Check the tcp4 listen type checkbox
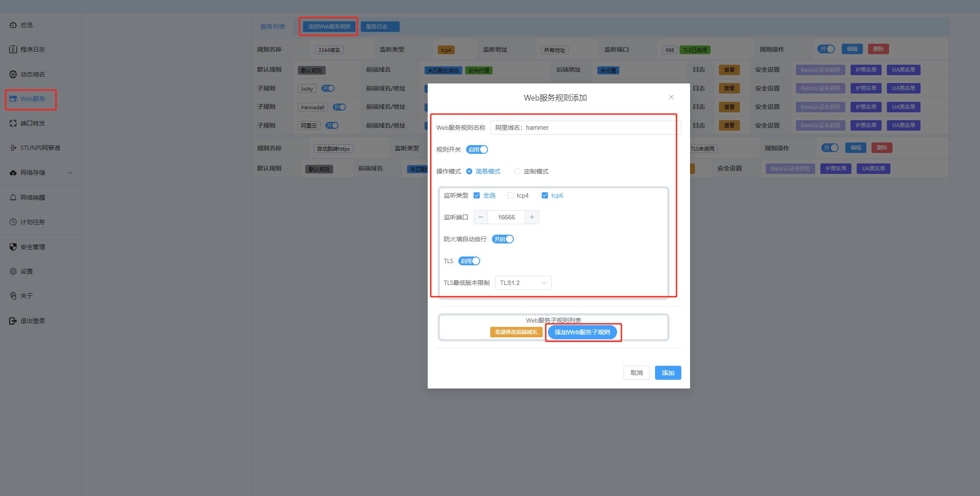 [x=510, y=195]
